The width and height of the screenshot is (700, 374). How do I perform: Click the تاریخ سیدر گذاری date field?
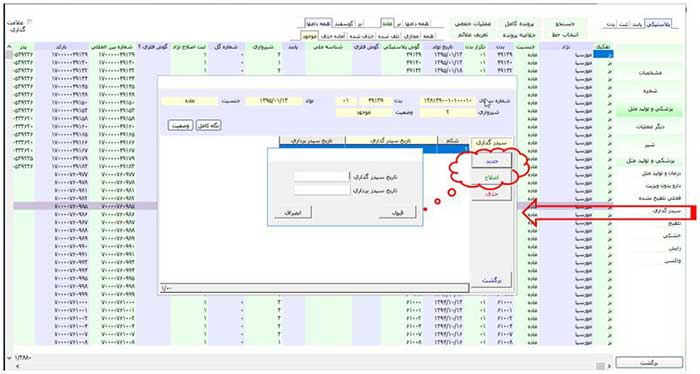(322, 177)
